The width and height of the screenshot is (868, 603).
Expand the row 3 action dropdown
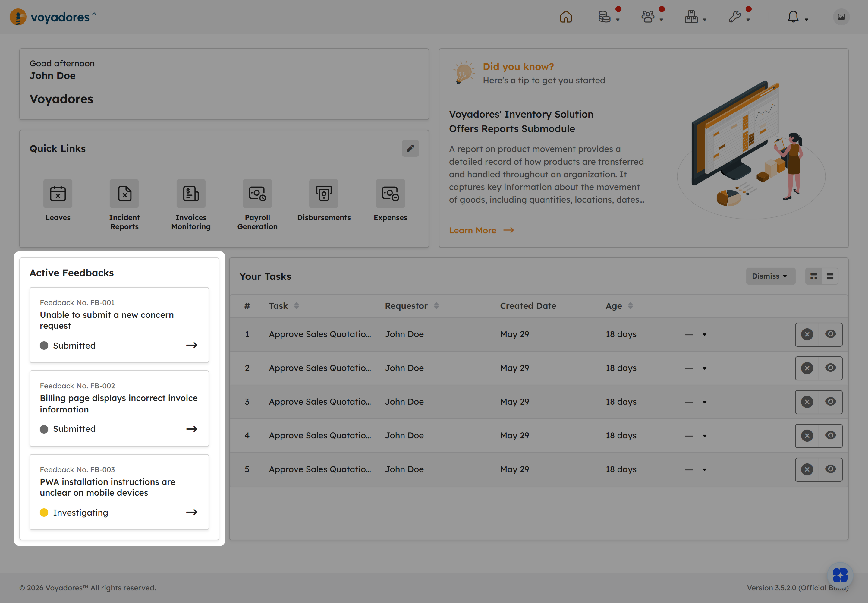point(704,403)
